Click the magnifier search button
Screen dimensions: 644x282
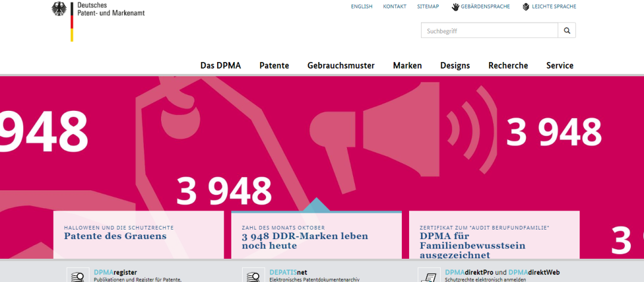(567, 30)
